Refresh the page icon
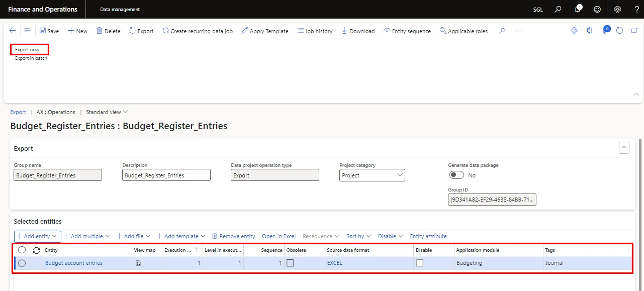Viewport: 644px width, 291px height. click(620, 31)
